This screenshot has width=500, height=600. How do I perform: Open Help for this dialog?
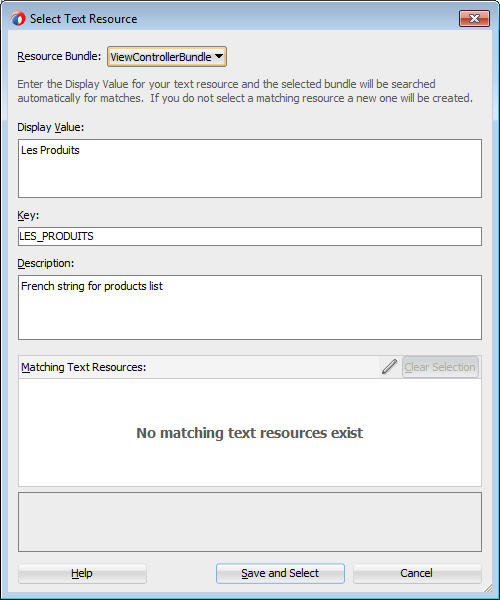pos(82,573)
